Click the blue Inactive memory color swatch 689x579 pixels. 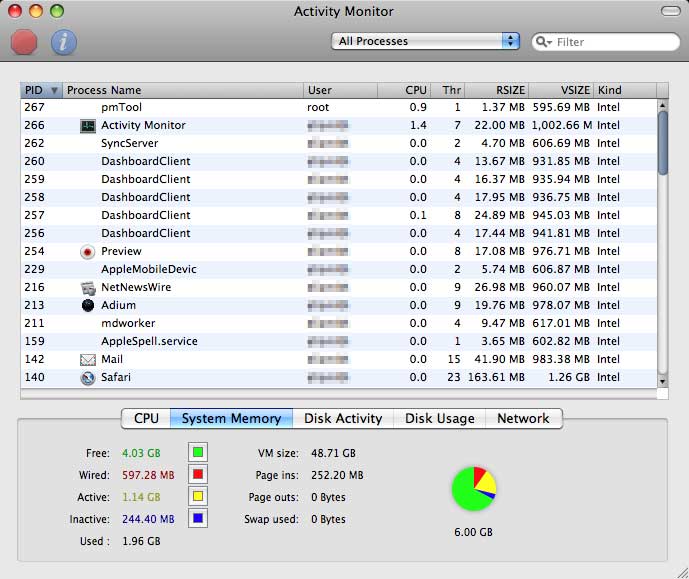pyautogui.click(x=198, y=518)
